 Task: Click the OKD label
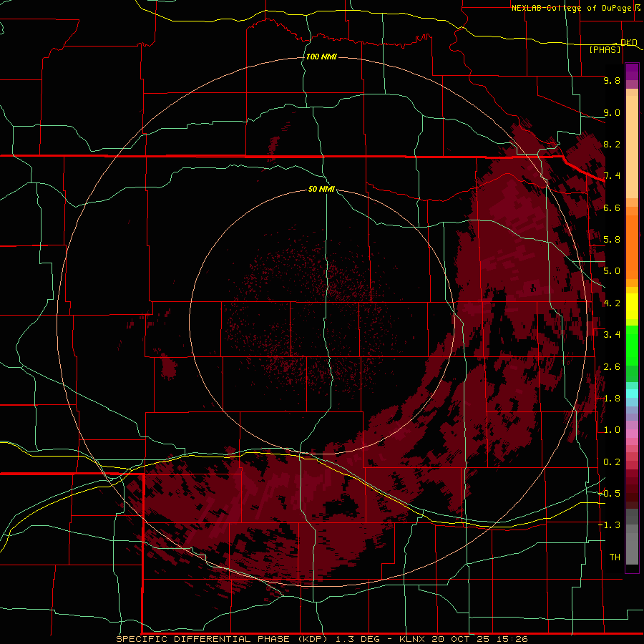point(628,42)
